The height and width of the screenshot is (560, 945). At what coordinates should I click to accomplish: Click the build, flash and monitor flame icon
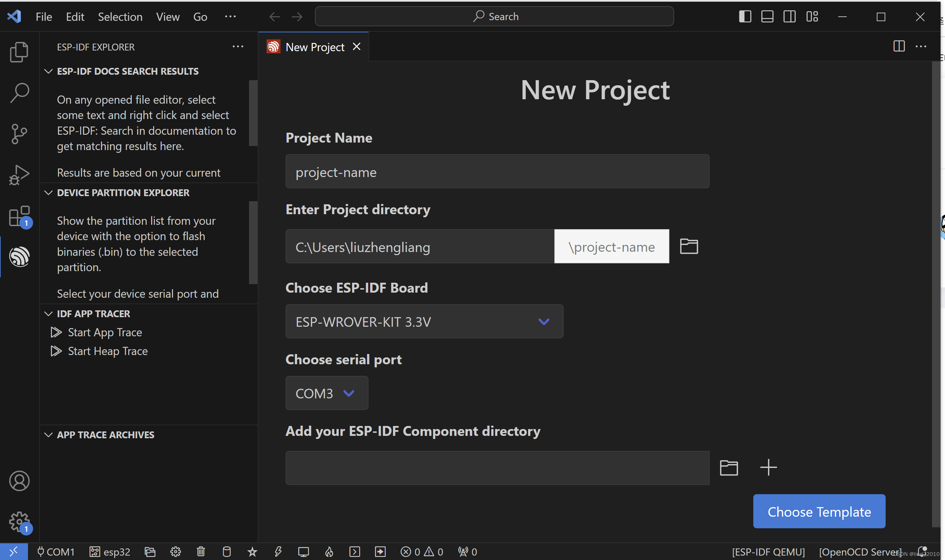329,551
